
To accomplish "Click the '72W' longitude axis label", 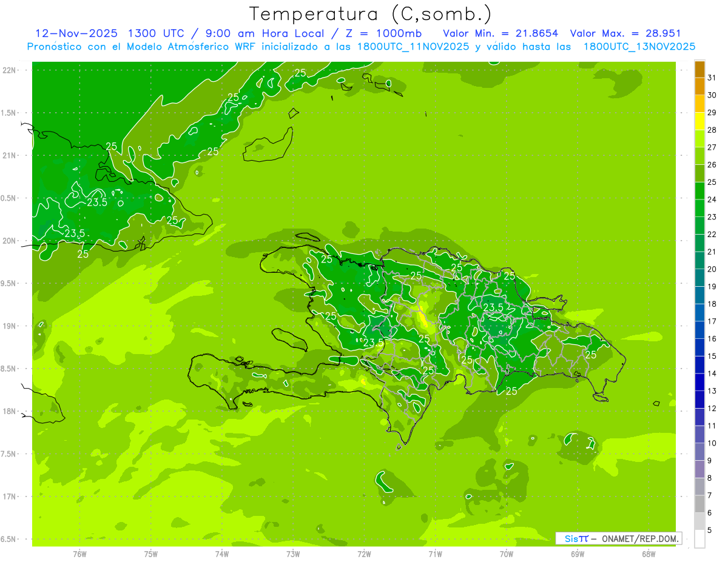I will click(x=364, y=554).
